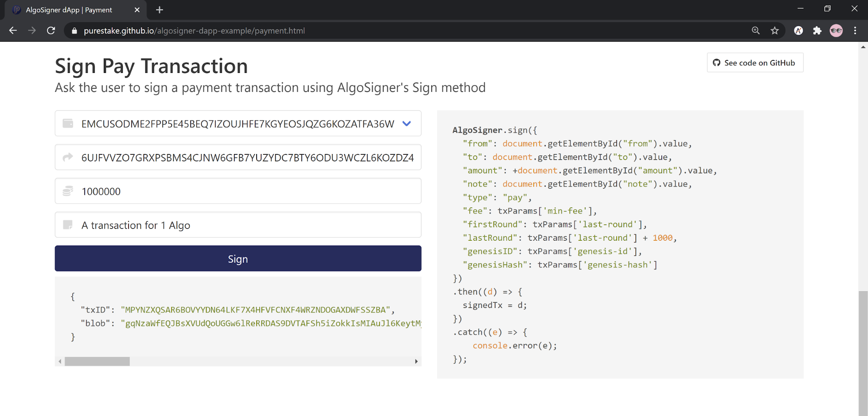Open Chrome's three-dot menu
This screenshot has width=868, height=416.
855,30
